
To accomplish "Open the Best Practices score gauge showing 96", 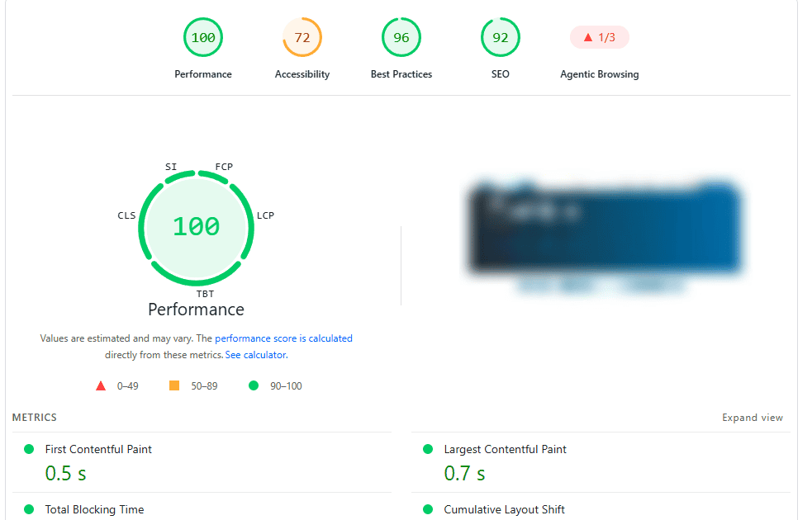I will [x=401, y=37].
